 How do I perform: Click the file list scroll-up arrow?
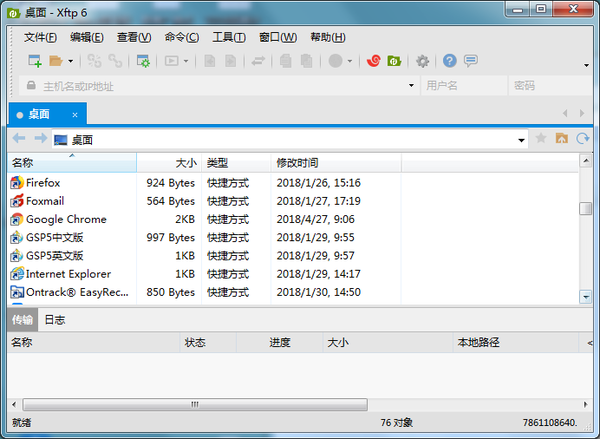[586, 161]
